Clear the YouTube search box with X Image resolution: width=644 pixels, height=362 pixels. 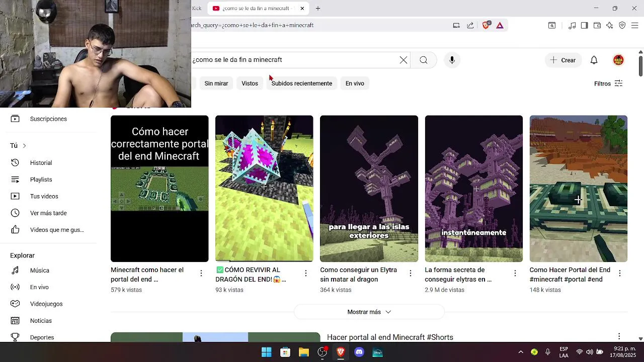pyautogui.click(x=404, y=60)
